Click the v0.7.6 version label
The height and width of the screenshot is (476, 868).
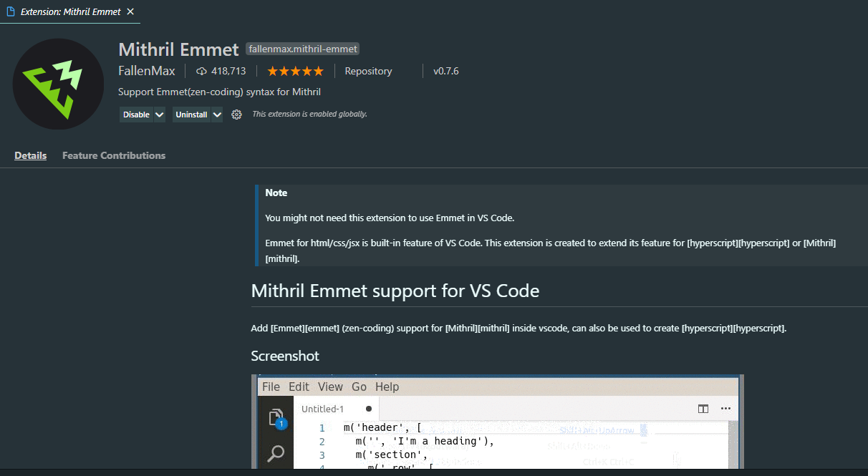[x=445, y=71]
